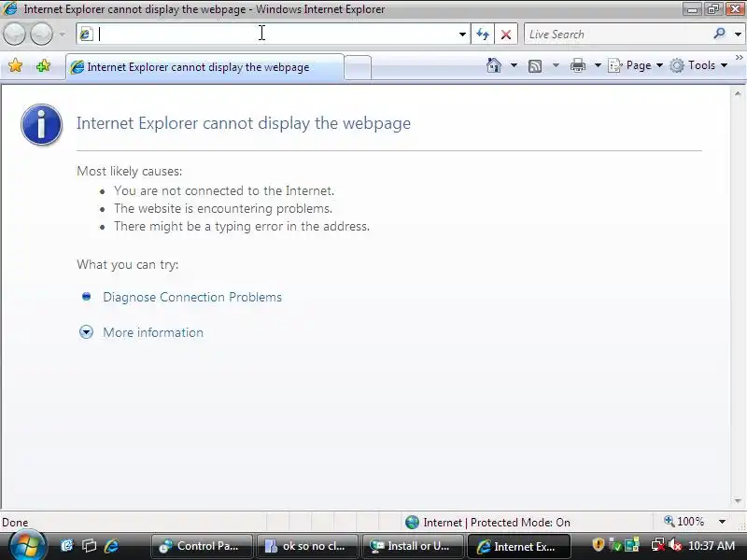Open a new blank tab
This screenshot has width=747, height=560.
point(358,67)
